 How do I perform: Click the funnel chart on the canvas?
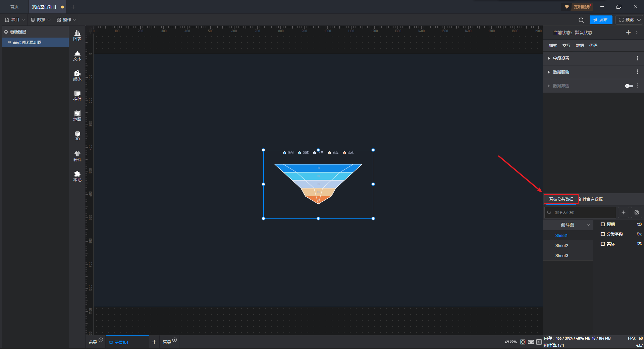point(318,184)
